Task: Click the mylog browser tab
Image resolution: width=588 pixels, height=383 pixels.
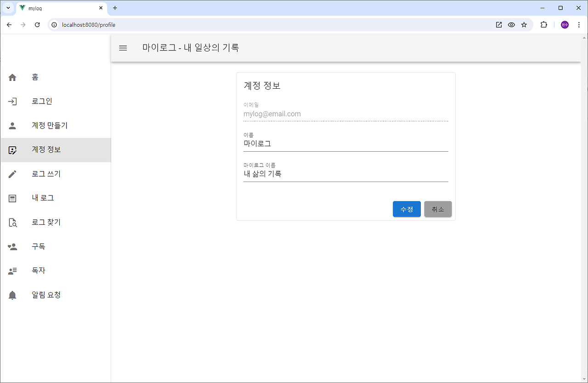Action: coord(62,8)
